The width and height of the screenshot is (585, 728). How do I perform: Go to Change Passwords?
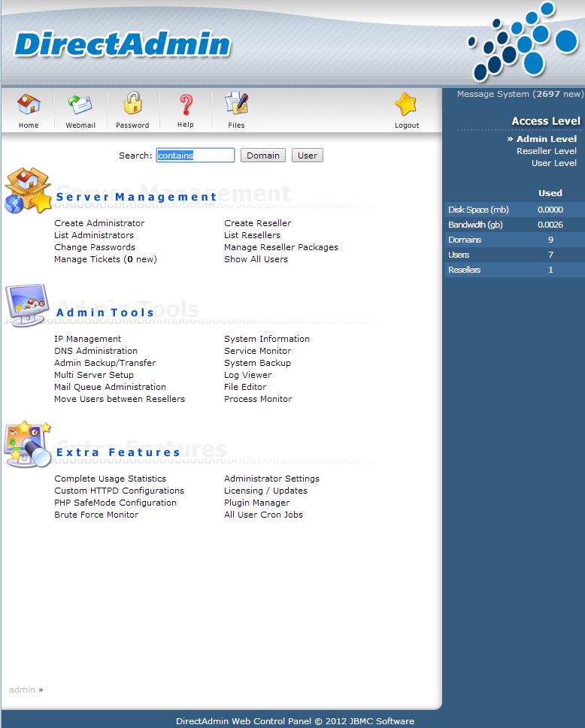(x=95, y=247)
